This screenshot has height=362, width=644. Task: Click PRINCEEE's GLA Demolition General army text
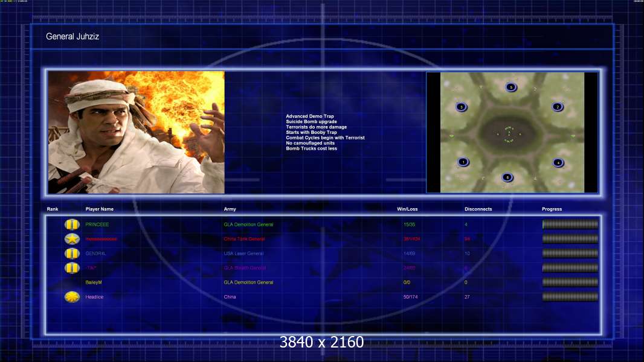(x=248, y=224)
